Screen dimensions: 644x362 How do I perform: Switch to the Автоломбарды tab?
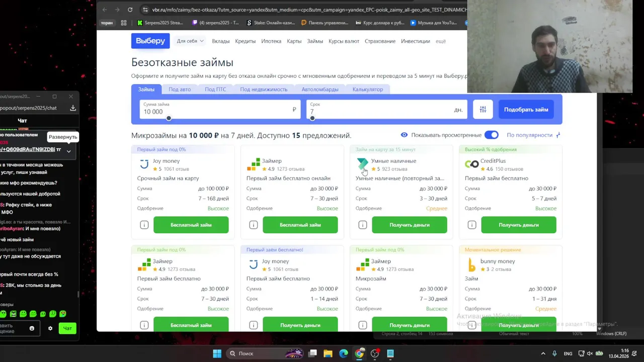pos(320,89)
